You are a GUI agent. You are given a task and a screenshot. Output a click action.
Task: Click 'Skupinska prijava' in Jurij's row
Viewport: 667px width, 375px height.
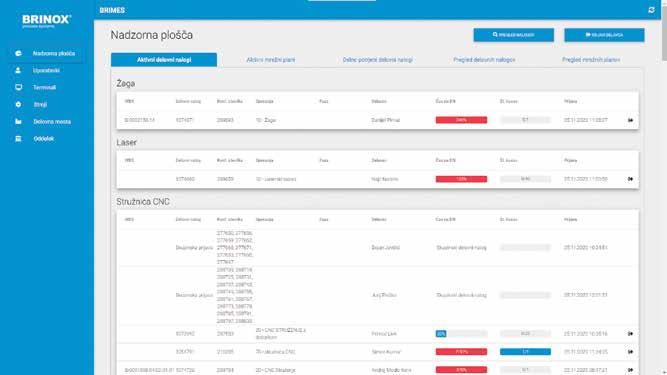click(x=194, y=295)
